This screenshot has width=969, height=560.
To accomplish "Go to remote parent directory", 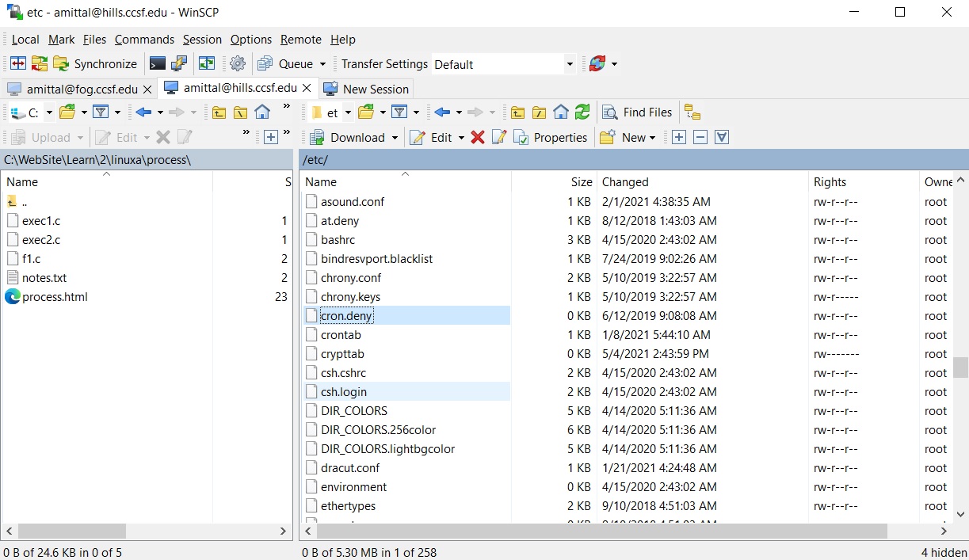I will [x=517, y=112].
